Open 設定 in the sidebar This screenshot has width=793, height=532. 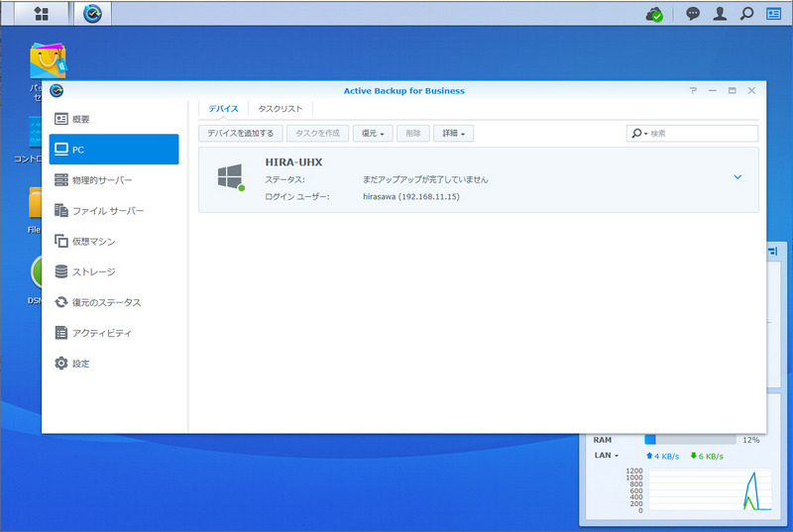pos(114,364)
